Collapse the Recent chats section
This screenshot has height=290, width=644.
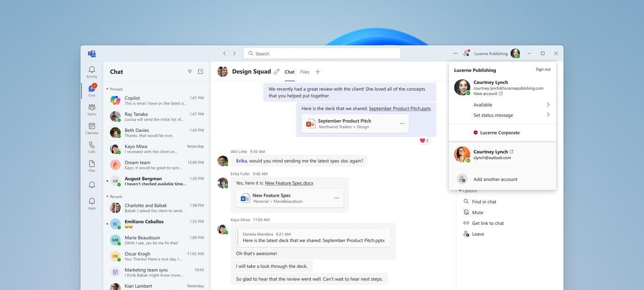pyautogui.click(x=114, y=197)
